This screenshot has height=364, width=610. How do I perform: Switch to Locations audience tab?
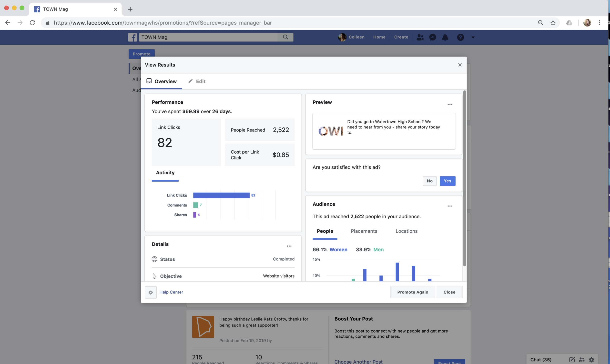coord(406,231)
